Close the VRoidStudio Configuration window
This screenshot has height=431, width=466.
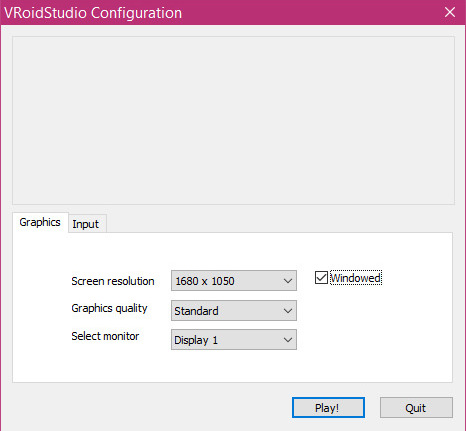[450, 12]
